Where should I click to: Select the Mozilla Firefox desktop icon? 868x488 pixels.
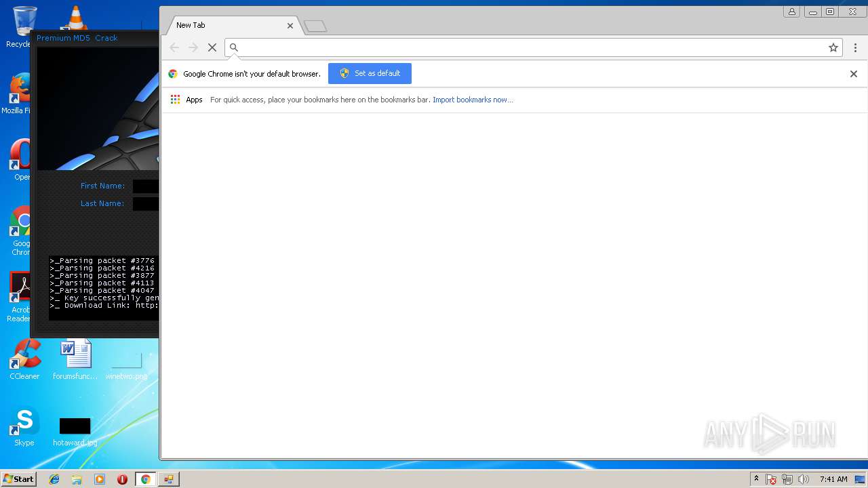coord(18,94)
